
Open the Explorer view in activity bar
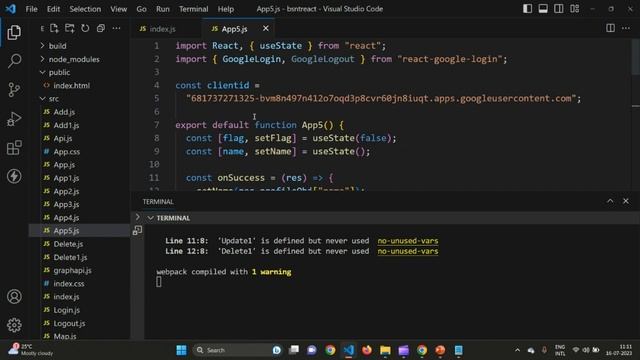(x=14, y=32)
